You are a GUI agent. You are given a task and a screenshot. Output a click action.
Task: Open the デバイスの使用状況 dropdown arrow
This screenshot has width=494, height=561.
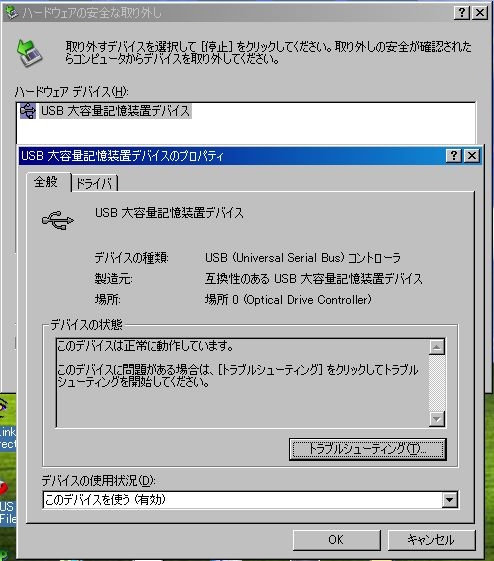tap(449, 500)
